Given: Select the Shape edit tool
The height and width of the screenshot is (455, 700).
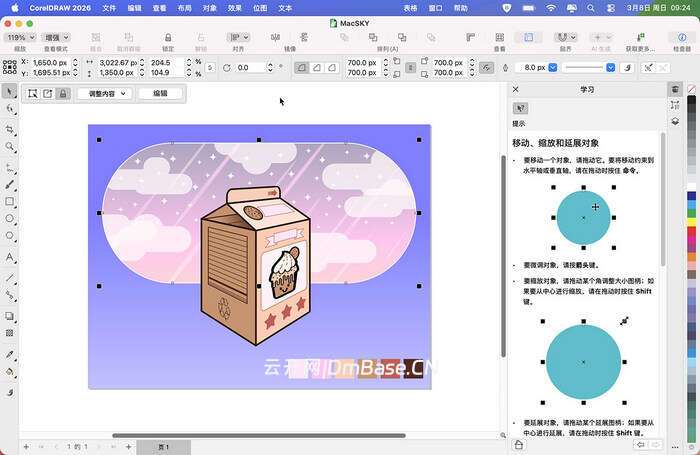Looking at the screenshot, I should [x=10, y=109].
